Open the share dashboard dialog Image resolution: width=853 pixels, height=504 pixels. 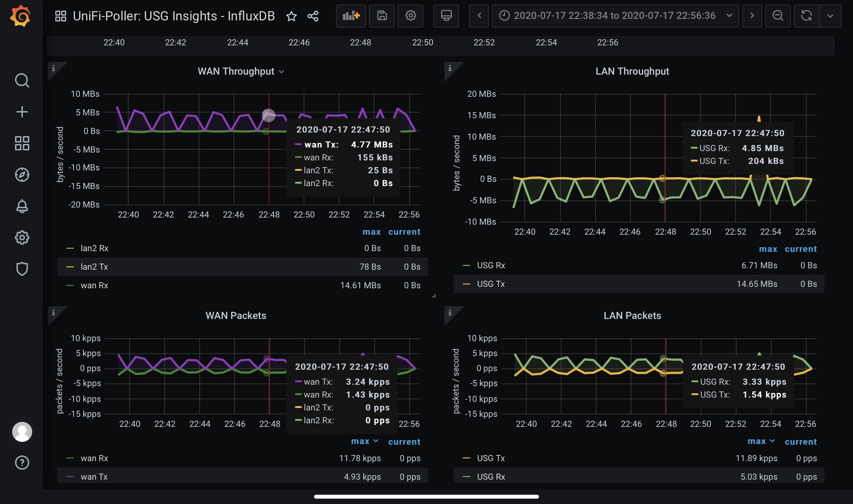[x=313, y=16]
